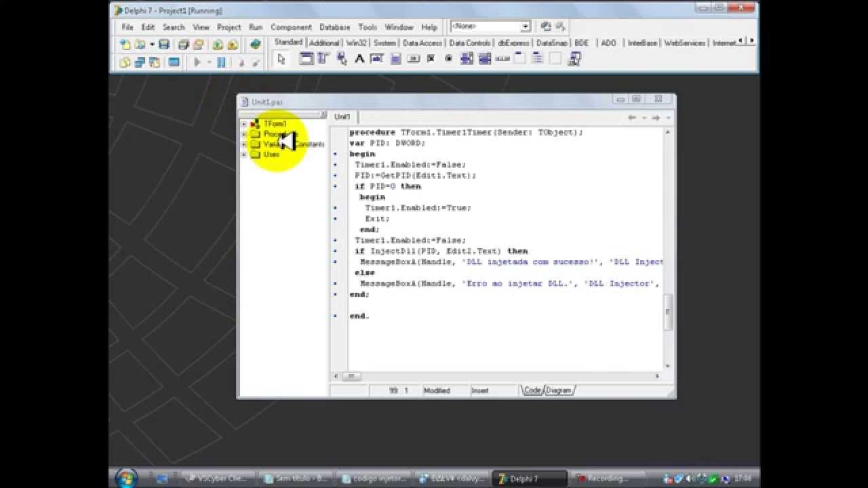Click the View Form icon
The width and height of the screenshot is (868, 488).
click(x=140, y=62)
